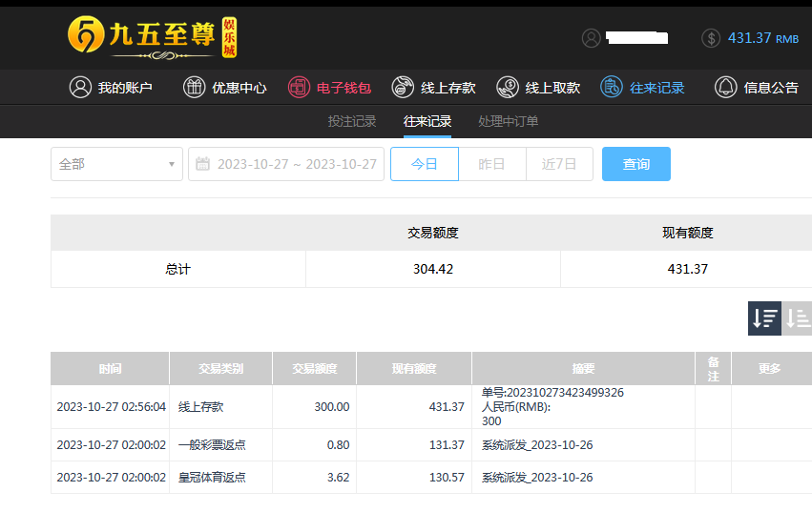This screenshot has height=512, width=812.
Task: Open the 全部 transaction type dropdown
Action: click(x=116, y=164)
